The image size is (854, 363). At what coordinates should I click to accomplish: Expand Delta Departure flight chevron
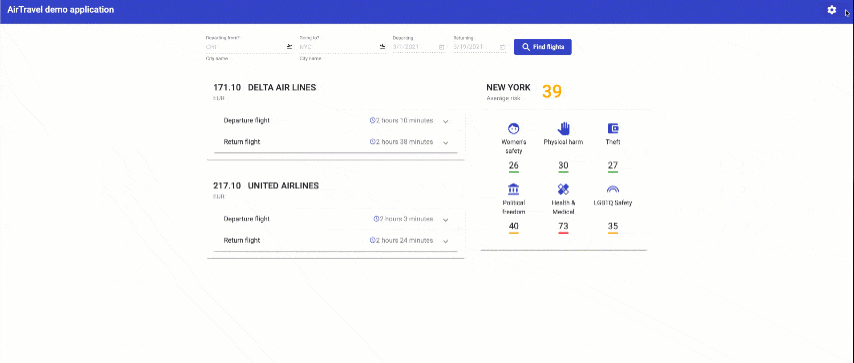(446, 122)
